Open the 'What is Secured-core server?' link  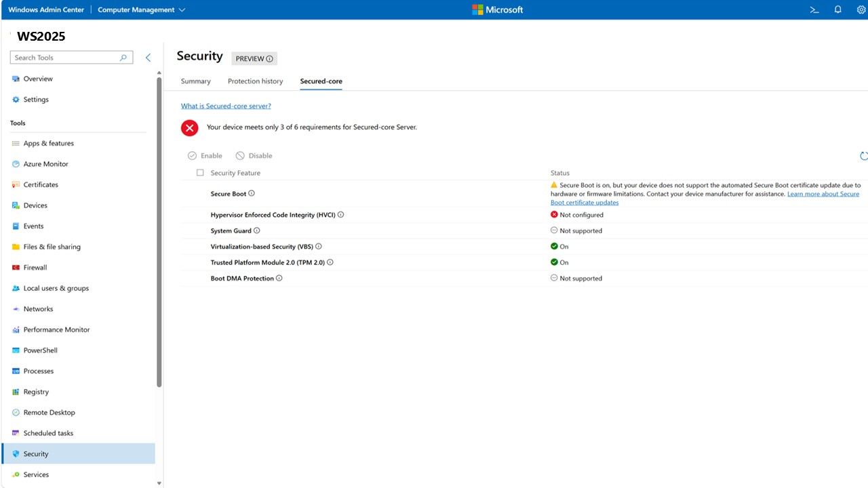click(x=226, y=106)
